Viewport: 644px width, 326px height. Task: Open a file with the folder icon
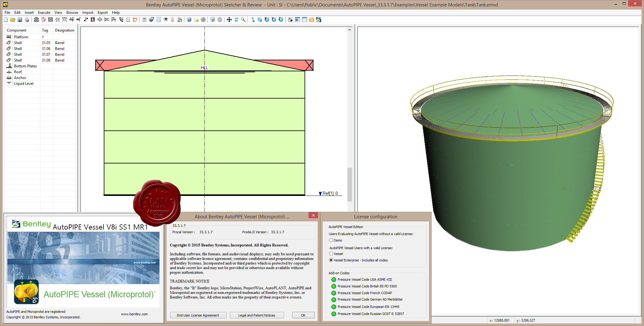coord(13,20)
